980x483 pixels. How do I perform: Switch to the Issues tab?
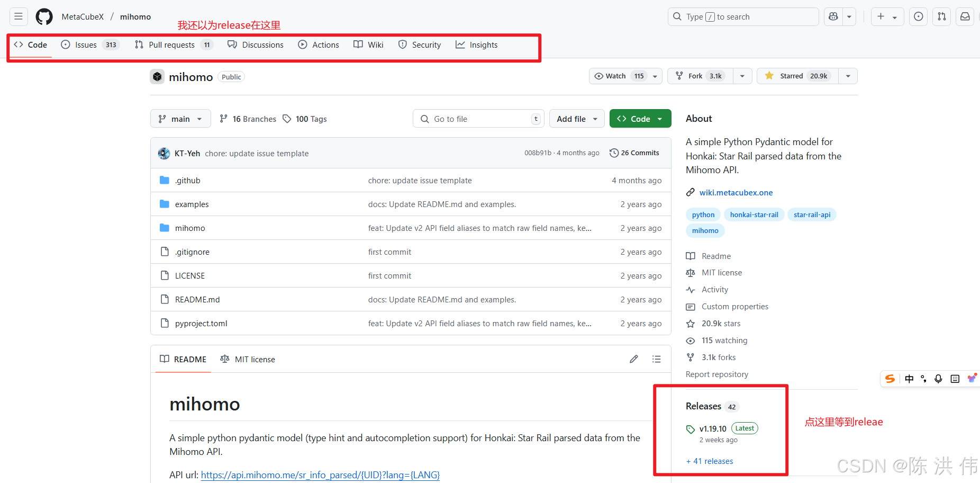tap(90, 45)
